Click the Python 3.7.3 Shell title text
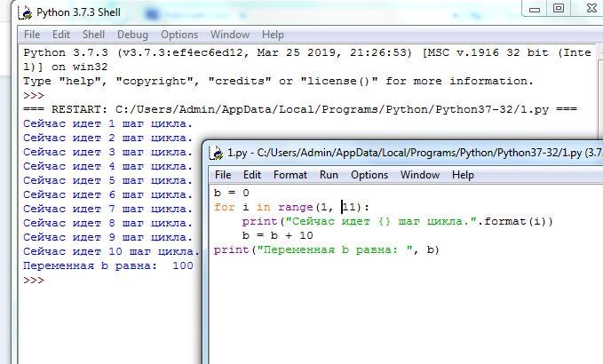603x364 pixels. pos(78,12)
